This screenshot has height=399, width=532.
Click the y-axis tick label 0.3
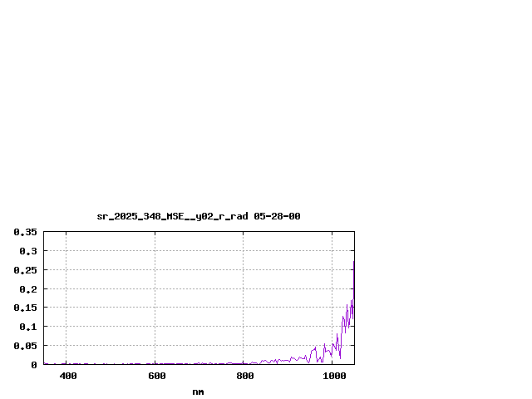(x=28, y=251)
